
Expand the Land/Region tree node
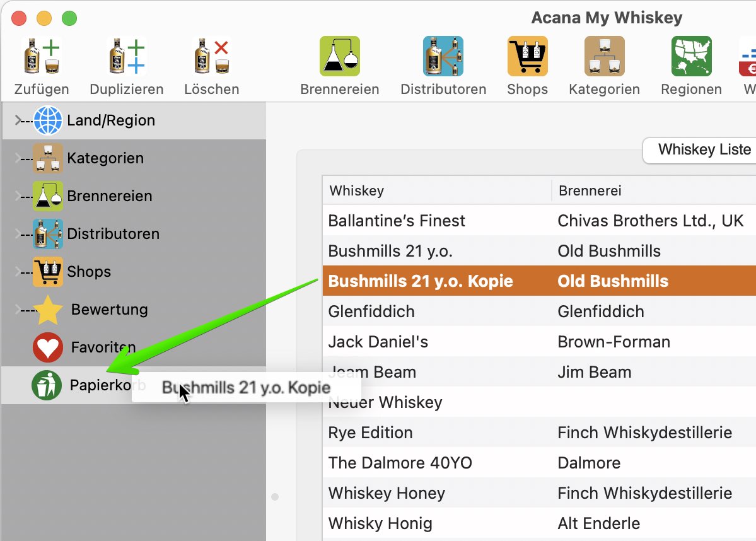click(x=18, y=120)
